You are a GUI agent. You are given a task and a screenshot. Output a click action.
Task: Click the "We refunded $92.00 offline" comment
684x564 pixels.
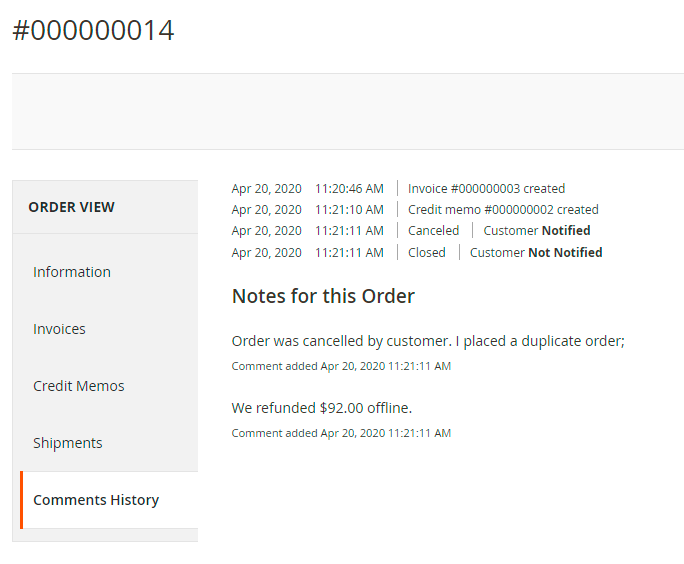(322, 408)
